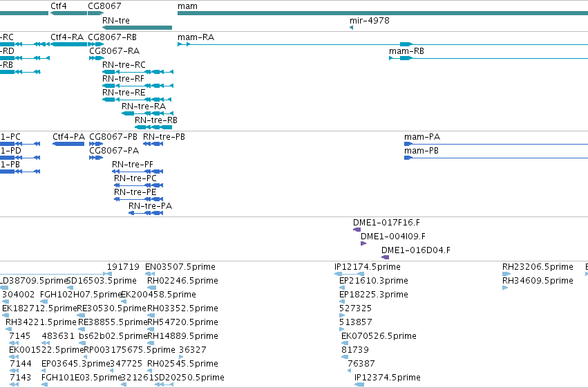Select the feature labeled 513857
This screenshot has height=388, width=588.
point(341,329)
